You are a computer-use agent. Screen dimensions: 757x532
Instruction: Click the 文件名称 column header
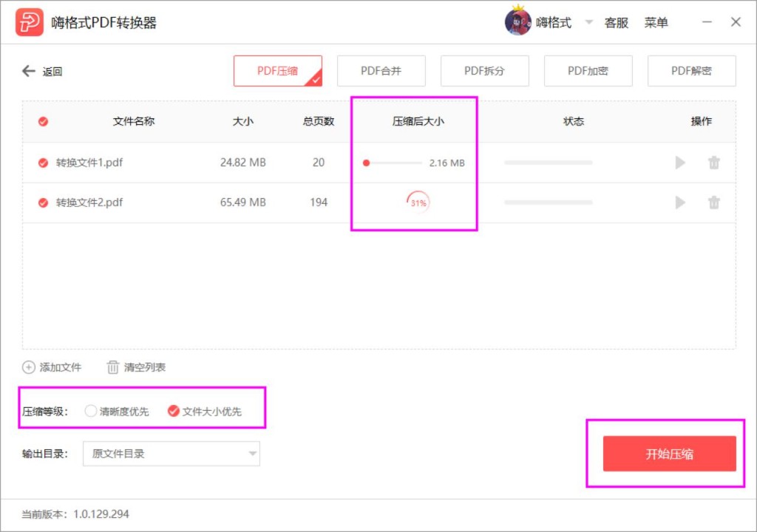point(134,122)
